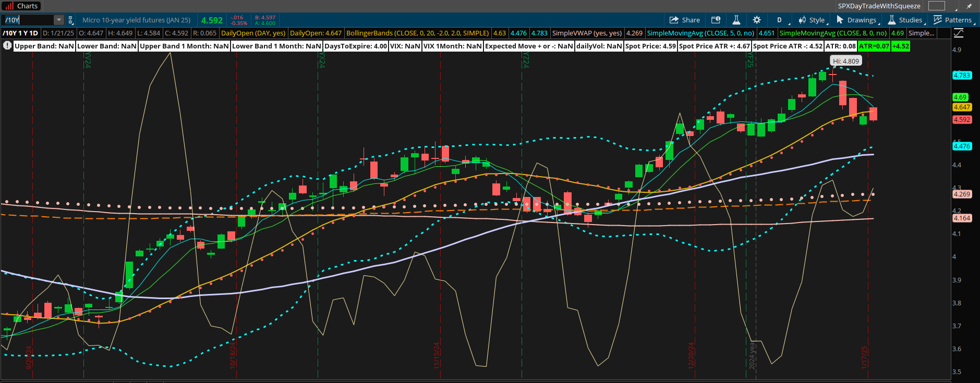
Task: Click the ATR=0.07 green label
Action: tap(874, 46)
